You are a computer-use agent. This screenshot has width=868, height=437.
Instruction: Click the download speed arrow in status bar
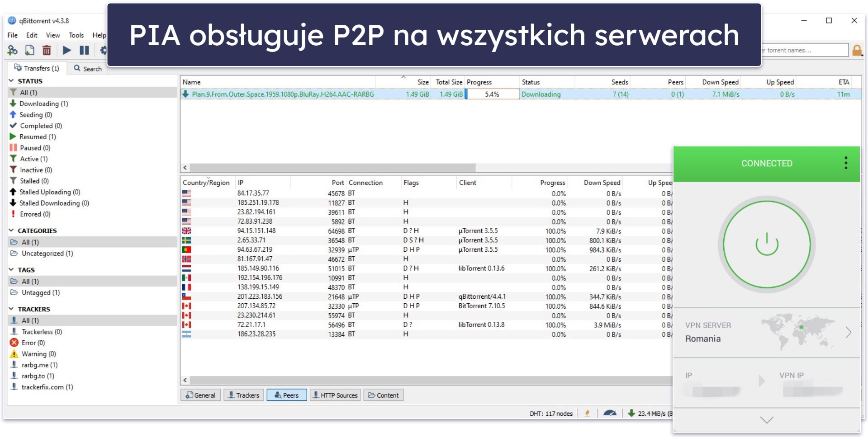tap(631, 413)
